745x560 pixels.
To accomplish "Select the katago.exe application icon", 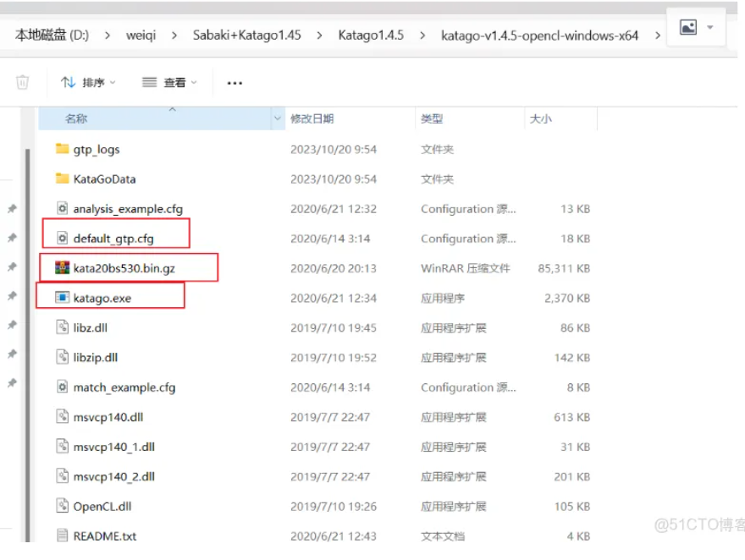I will point(63,298).
